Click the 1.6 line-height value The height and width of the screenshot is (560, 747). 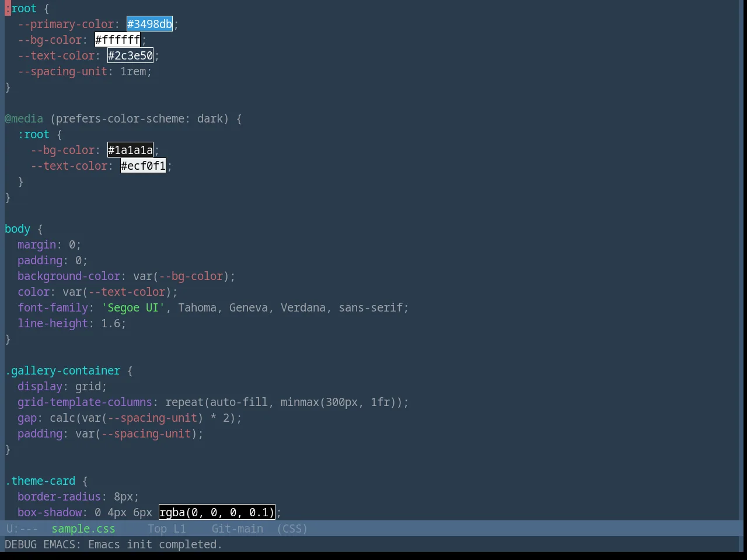pyautogui.click(x=111, y=323)
